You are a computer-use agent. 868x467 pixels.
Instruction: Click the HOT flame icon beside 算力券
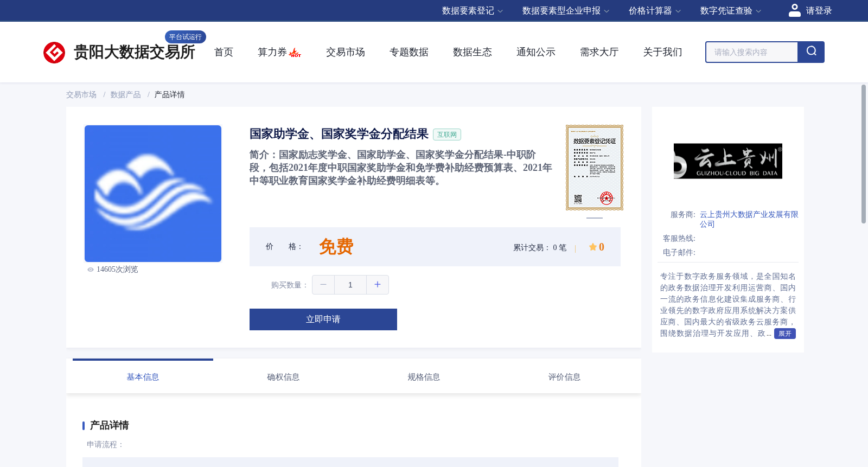pos(295,53)
